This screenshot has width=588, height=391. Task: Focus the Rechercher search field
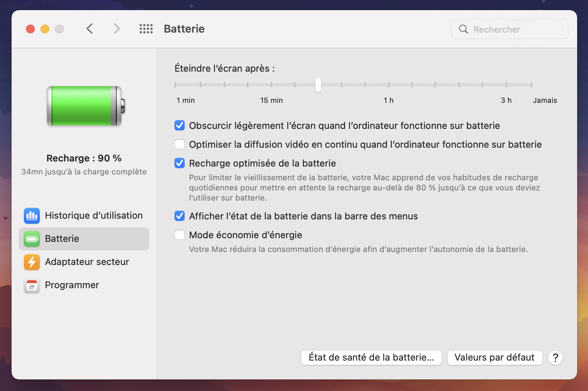click(510, 29)
